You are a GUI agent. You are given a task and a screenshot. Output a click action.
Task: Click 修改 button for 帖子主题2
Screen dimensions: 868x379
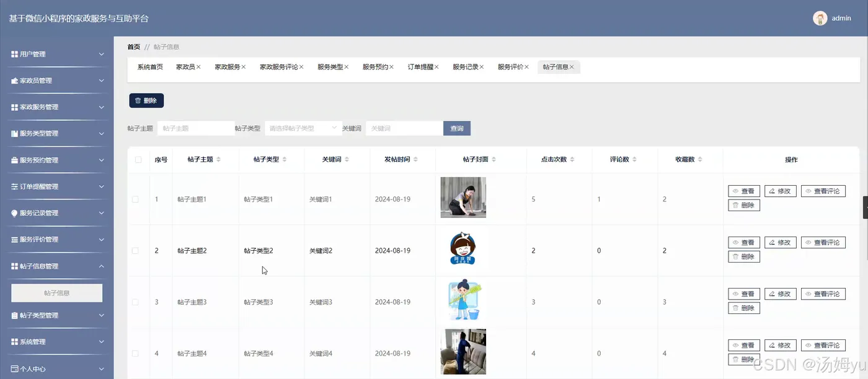click(781, 243)
